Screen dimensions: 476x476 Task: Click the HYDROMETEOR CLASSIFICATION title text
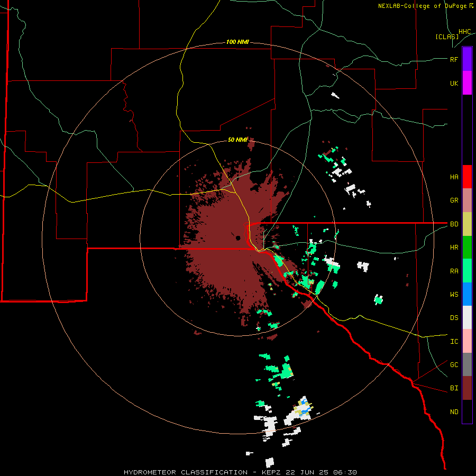[x=186, y=472]
